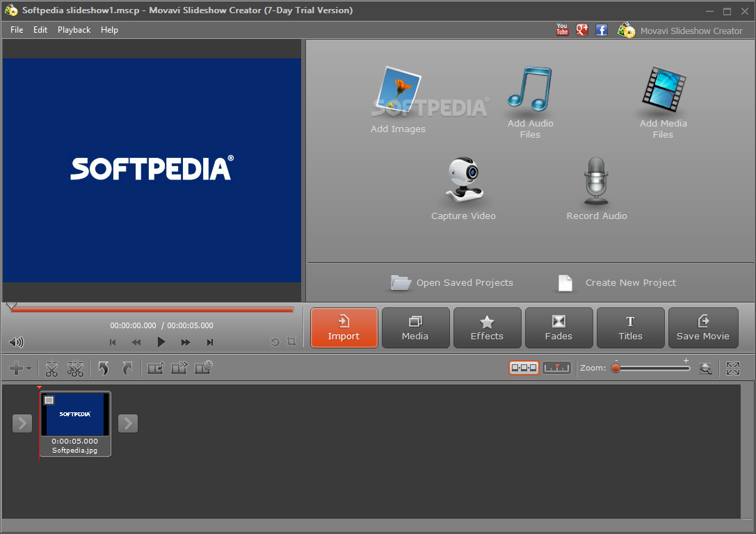Select the Import tab
The width and height of the screenshot is (756, 534).
pyautogui.click(x=344, y=327)
